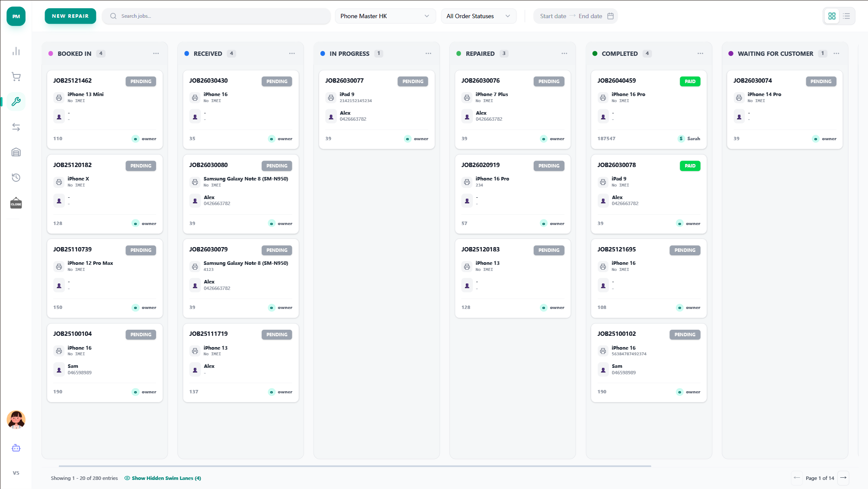Open the shopping cart section
The image size is (868, 489).
pyautogui.click(x=16, y=76)
